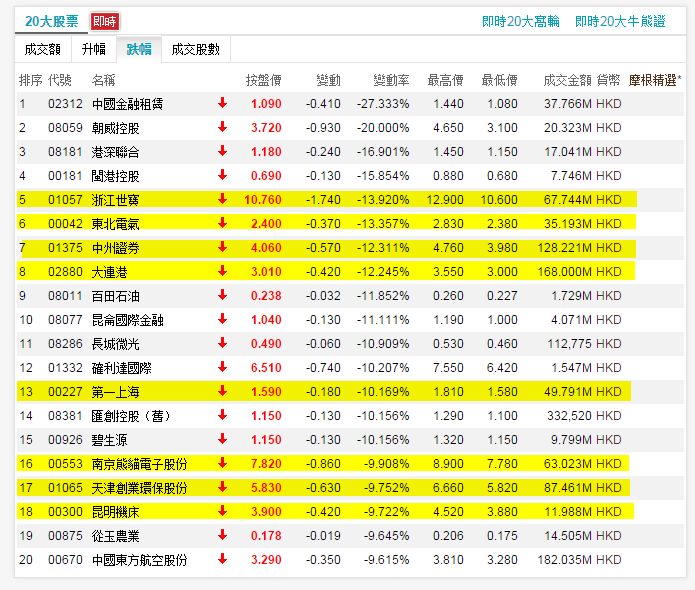695x590 pixels.
Task: Click the 即時 red badge
Action: tap(104, 21)
